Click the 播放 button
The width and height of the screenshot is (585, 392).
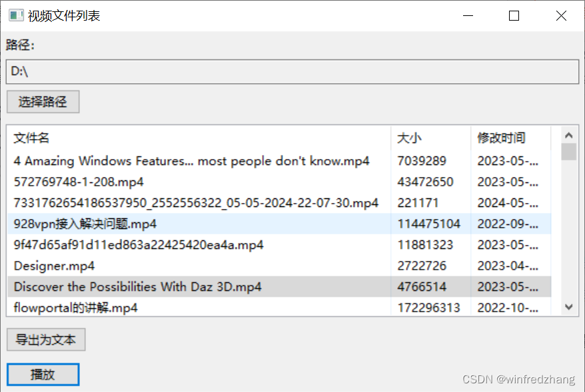pyautogui.click(x=43, y=374)
